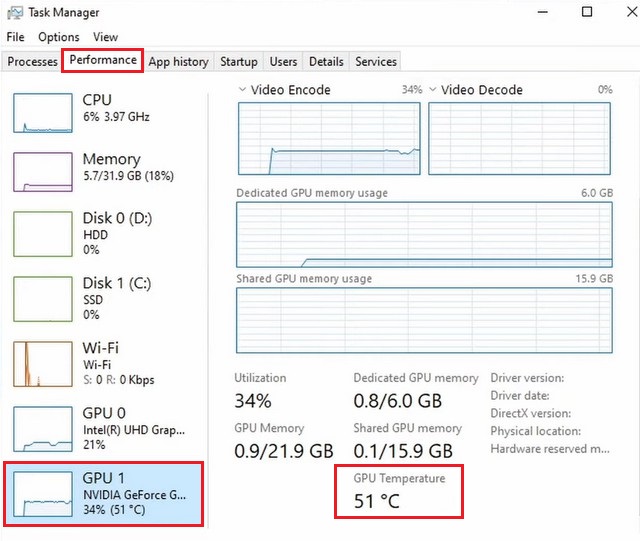Click the Dedicated GPU memory usage graph
640x541 pixels.
click(x=424, y=235)
